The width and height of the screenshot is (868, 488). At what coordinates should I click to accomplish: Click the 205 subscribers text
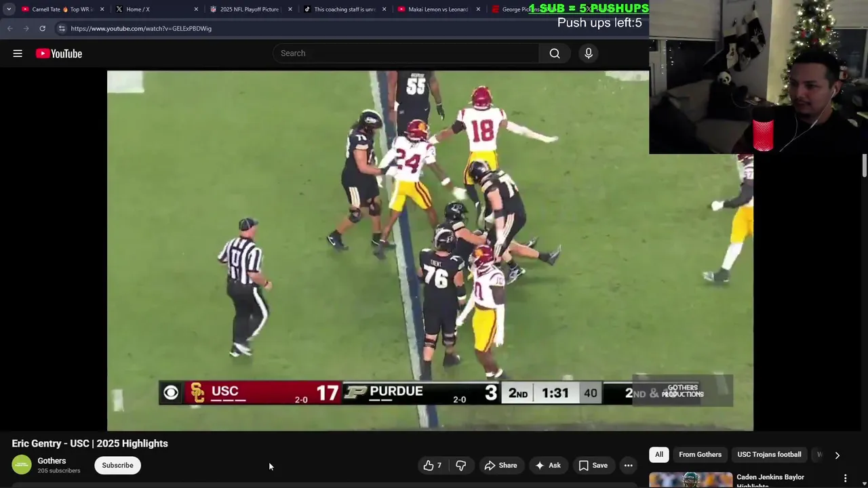coord(59,471)
